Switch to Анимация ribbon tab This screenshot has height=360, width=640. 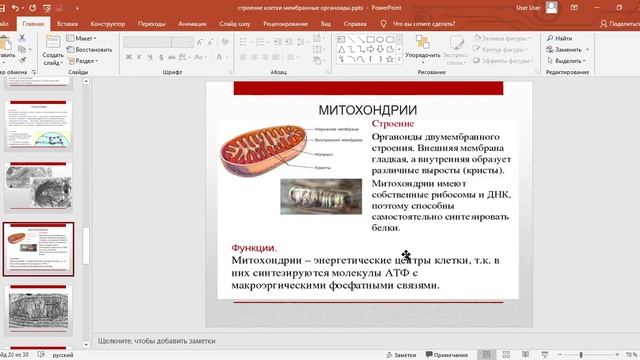[192, 24]
